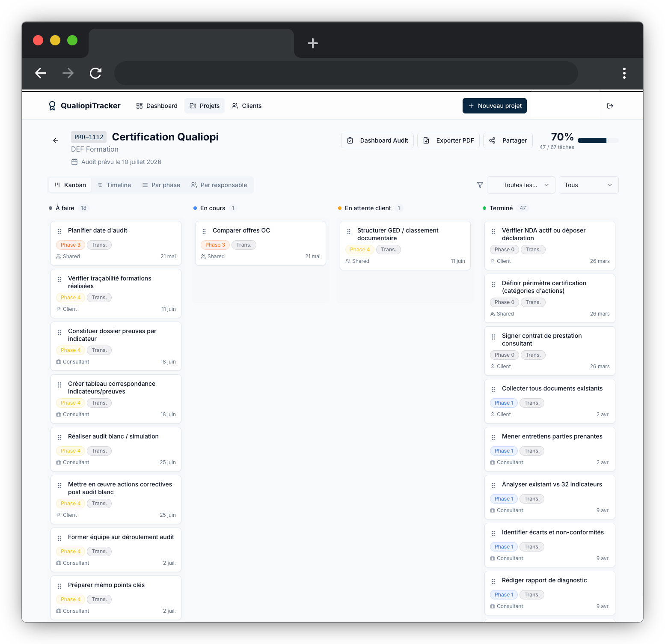Click the 70% progress bar
Viewport: 665px width, 644px height.
point(598,140)
